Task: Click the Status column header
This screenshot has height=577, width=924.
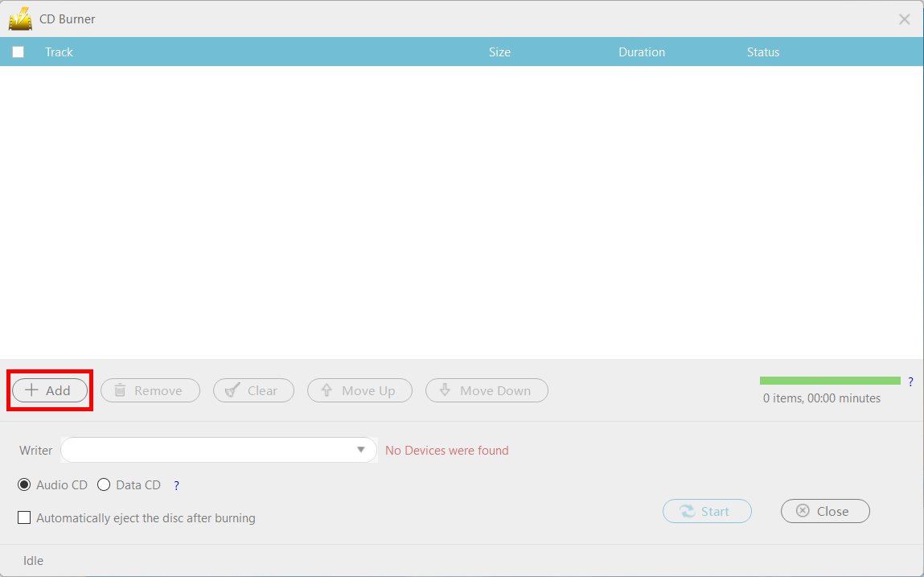Action: [x=762, y=52]
